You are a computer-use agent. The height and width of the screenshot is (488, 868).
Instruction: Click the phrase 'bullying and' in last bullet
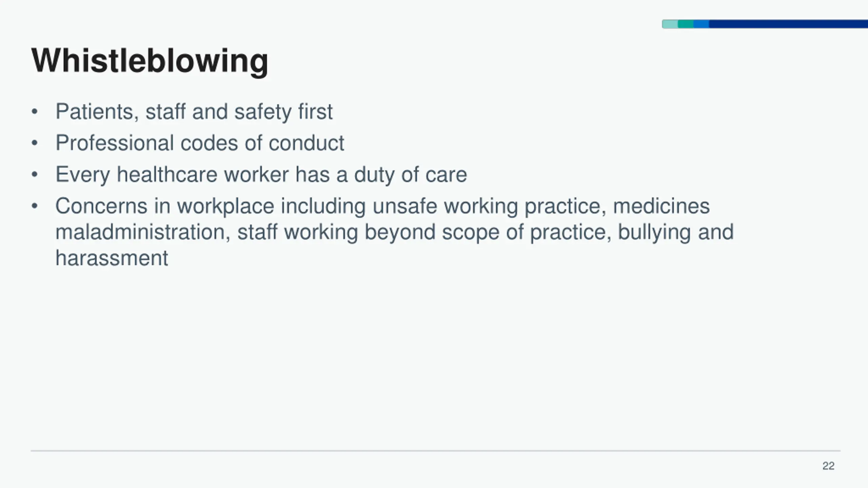pyautogui.click(x=676, y=232)
